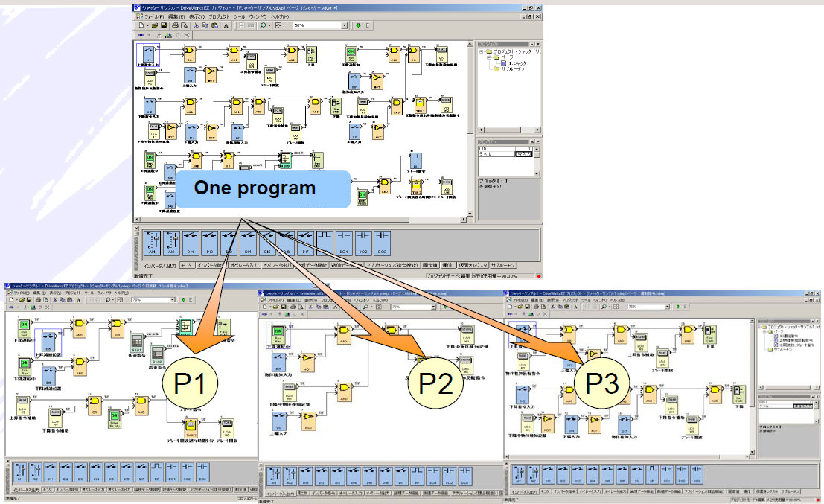Switch to 通信 palette tab in top window
Viewport: 824px width, 504px height.
click(447, 266)
